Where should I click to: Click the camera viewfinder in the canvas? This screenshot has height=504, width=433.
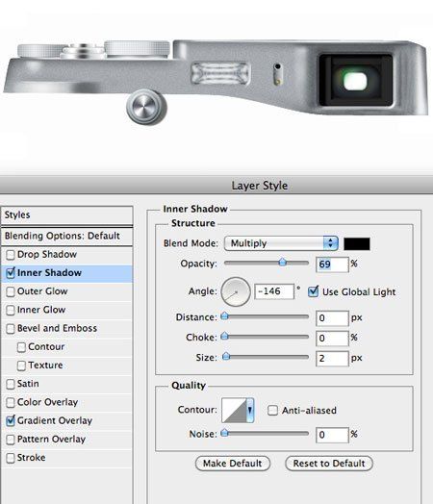pyautogui.click(x=355, y=81)
